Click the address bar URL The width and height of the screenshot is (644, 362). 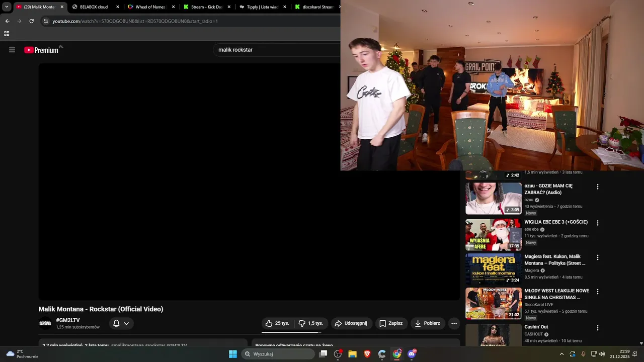point(135,21)
